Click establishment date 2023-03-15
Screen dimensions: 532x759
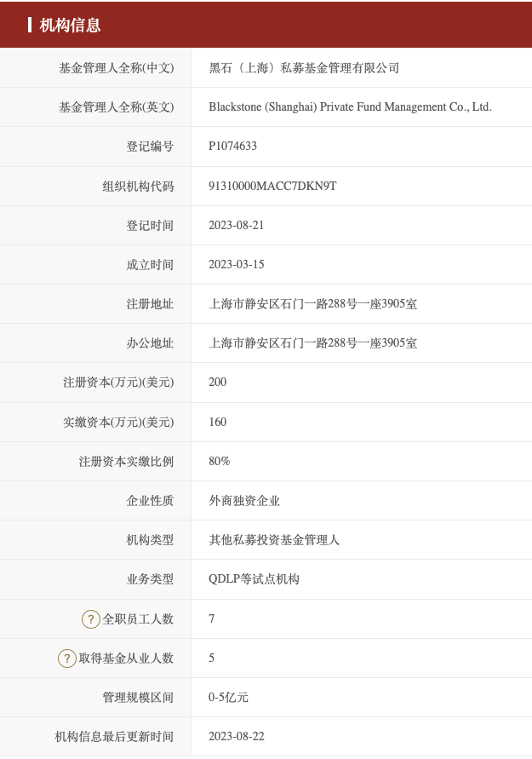pos(236,264)
